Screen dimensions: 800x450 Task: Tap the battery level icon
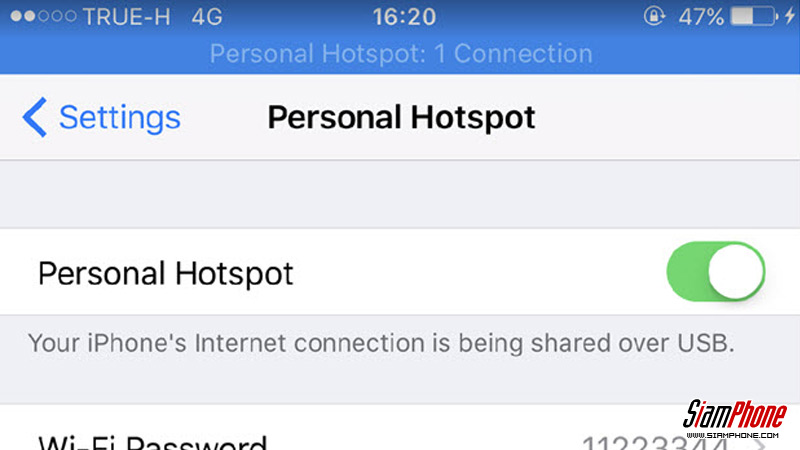[754, 16]
